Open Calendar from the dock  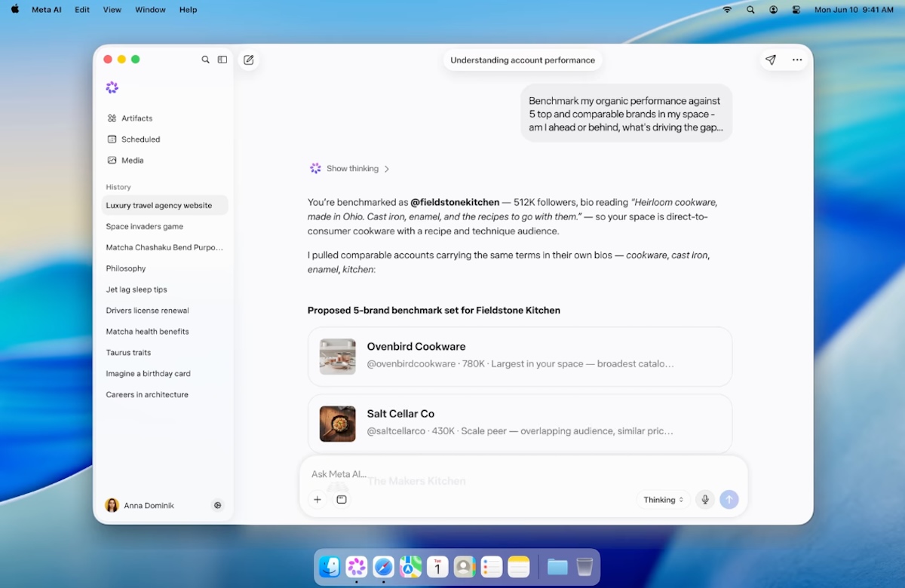tap(438, 567)
